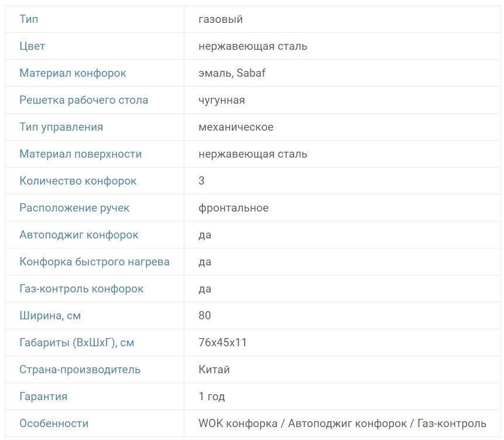Select the 'газовый' value text
The image size is (504, 440).
221,19
